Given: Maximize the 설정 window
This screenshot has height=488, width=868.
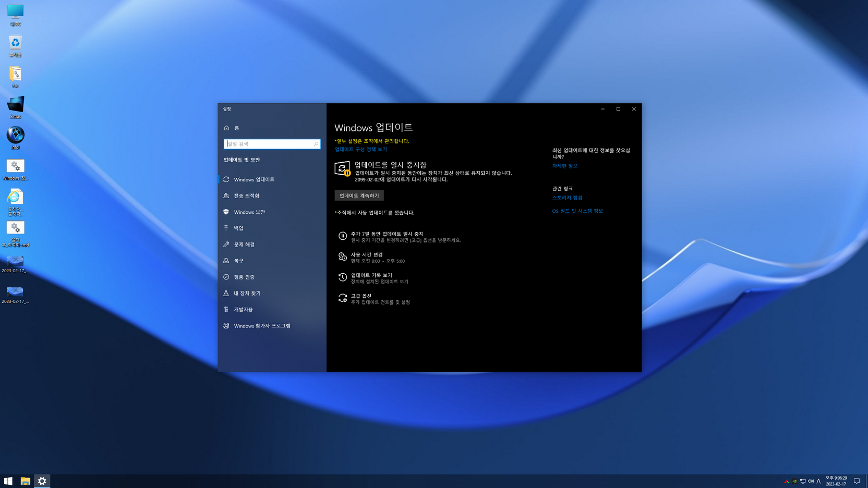Looking at the screenshot, I should coord(618,109).
